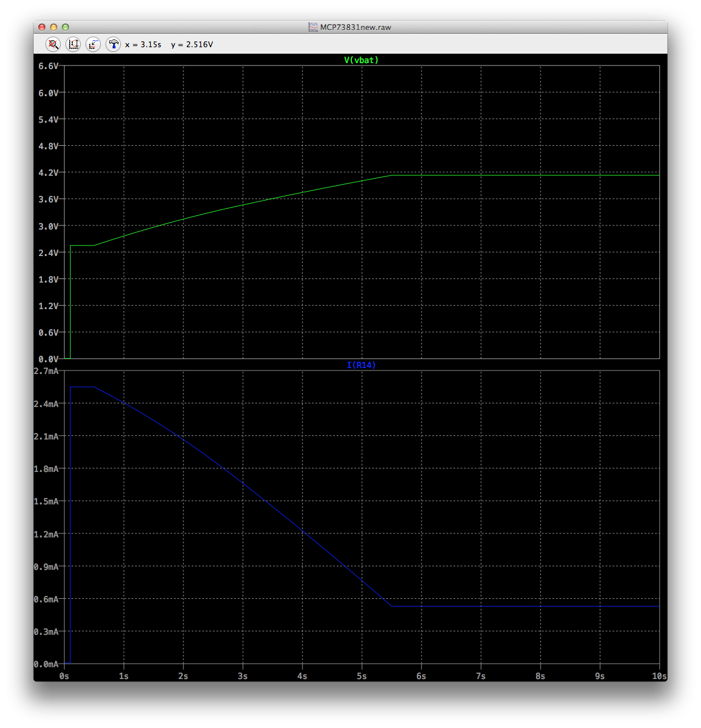Close the waveform window with red button
This screenshot has width=701, height=728.
42,27
